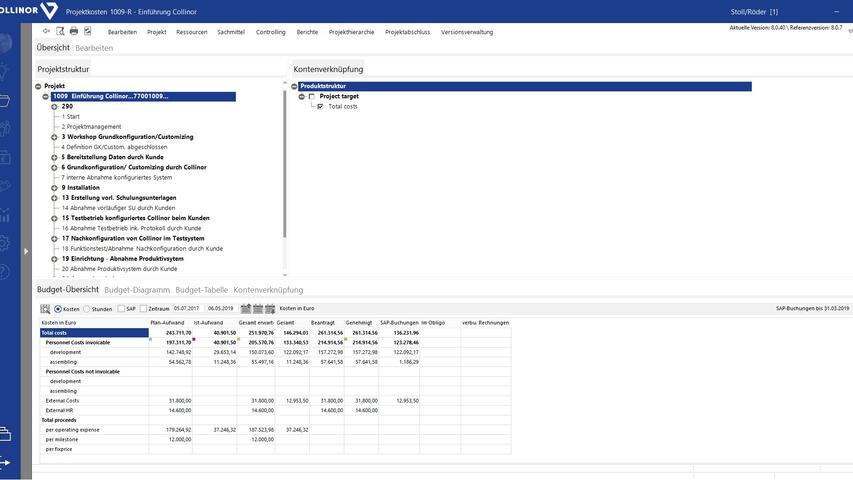Toggle the Zeitraum checkbox
Viewport: 853px width, 480px height.
tap(143, 309)
